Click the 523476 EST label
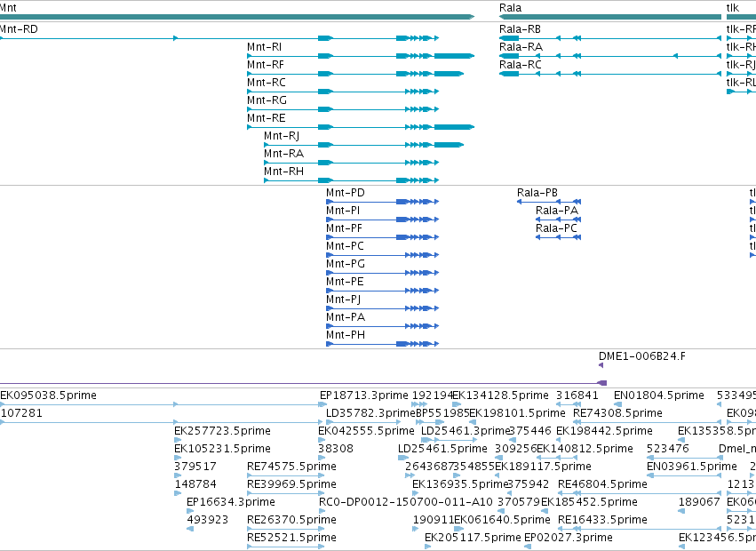 [x=668, y=449]
